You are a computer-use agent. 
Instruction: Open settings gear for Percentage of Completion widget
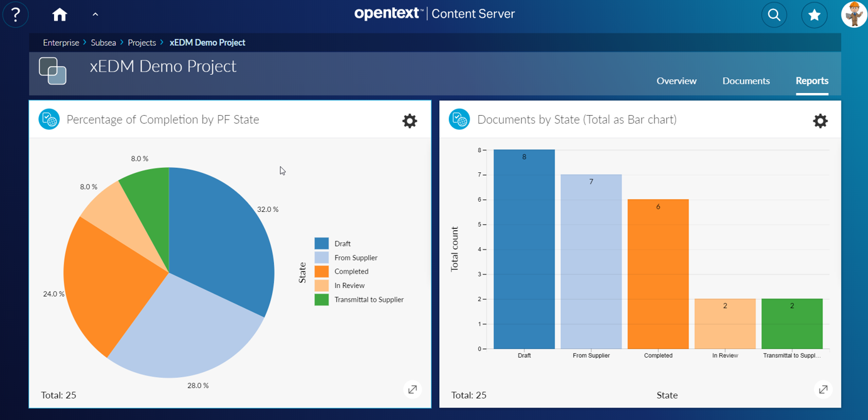click(x=410, y=121)
